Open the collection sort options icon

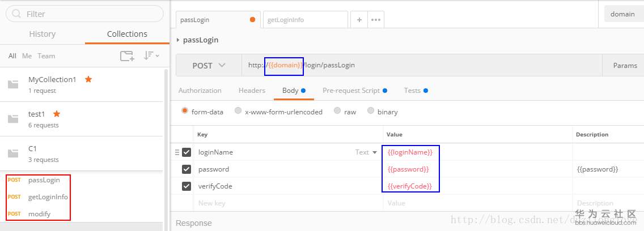pyautogui.click(x=151, y=55)
